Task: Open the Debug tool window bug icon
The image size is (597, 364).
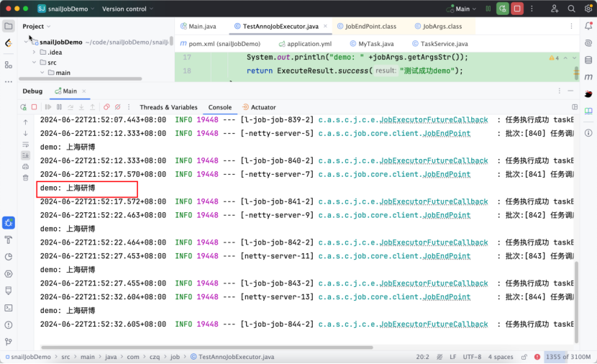Action: (9, 223)
